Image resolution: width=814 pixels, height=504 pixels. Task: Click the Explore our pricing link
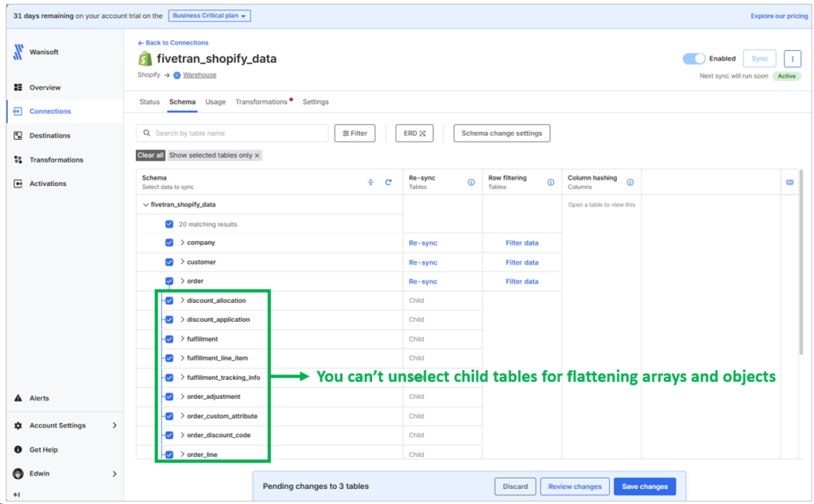pyautogui.click(x=779, y=16)
